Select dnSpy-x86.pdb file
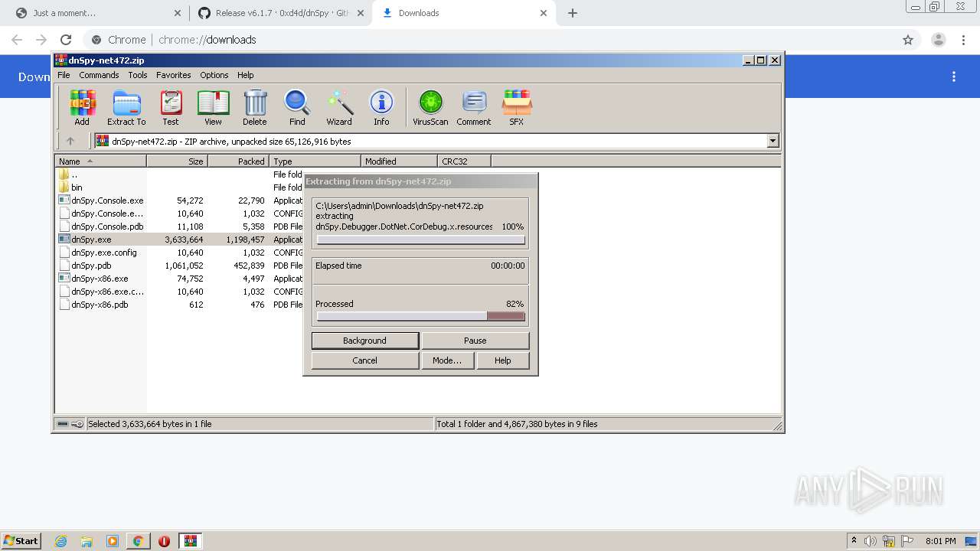Viewport: 980px width, 551px height. (101, 305)
